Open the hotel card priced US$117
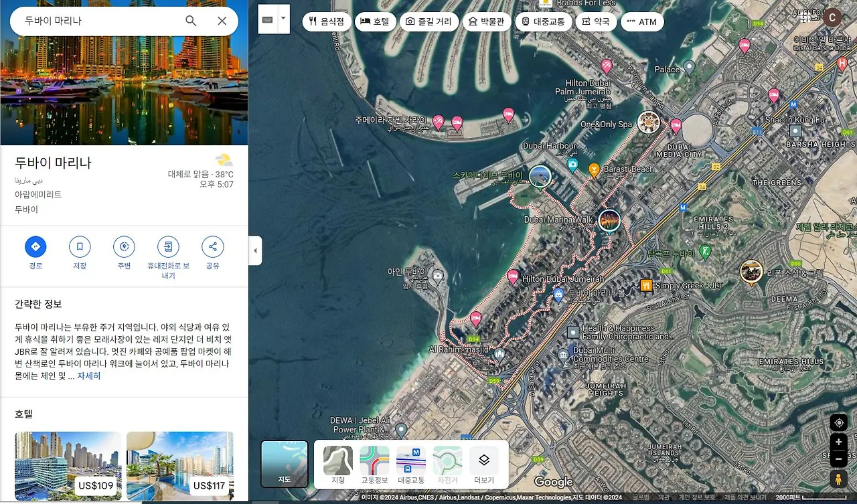 (180, 465)
